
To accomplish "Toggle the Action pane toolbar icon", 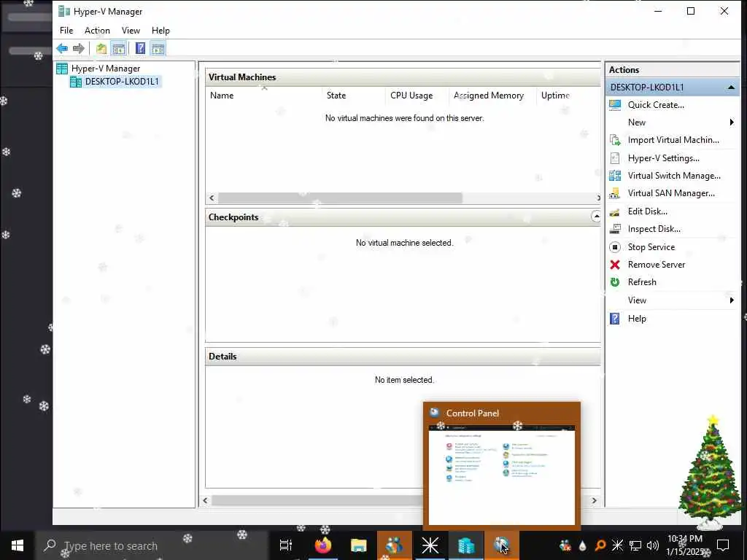I will coord(158,48).
